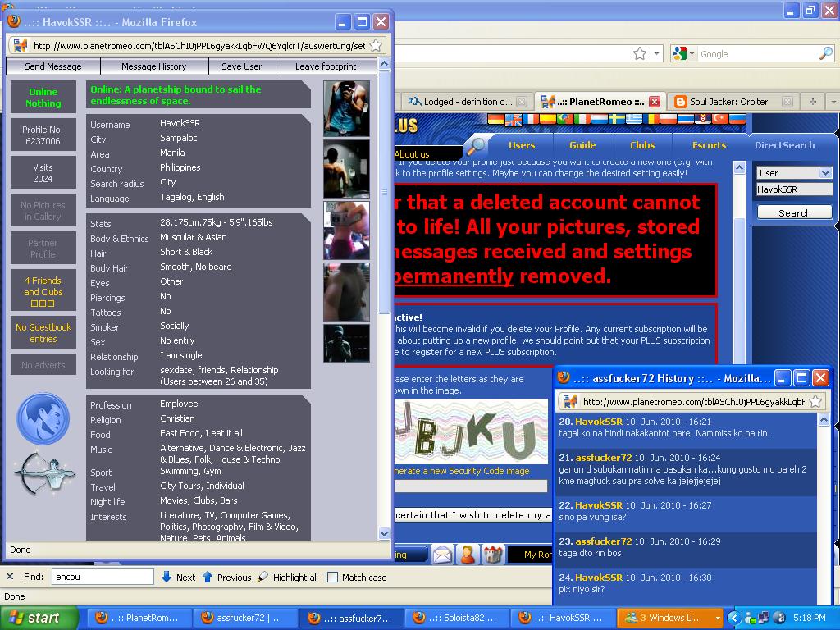This screenshot has height=630, width=840.
Task: Open 4 Friends and Clubs box
Action: coord(43,290)
